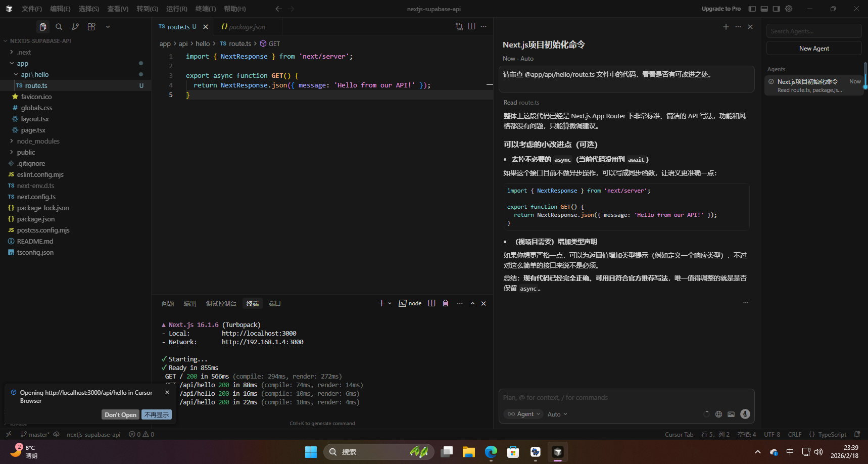The height and width of the screenshot is (464, 868).
Task: Open the Search view icon
Action: 59,27
